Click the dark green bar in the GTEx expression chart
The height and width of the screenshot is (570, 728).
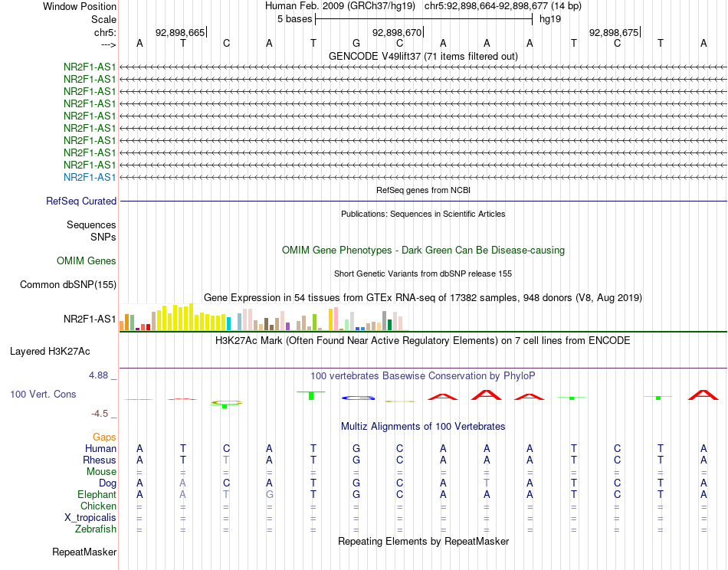pos(389,325)
